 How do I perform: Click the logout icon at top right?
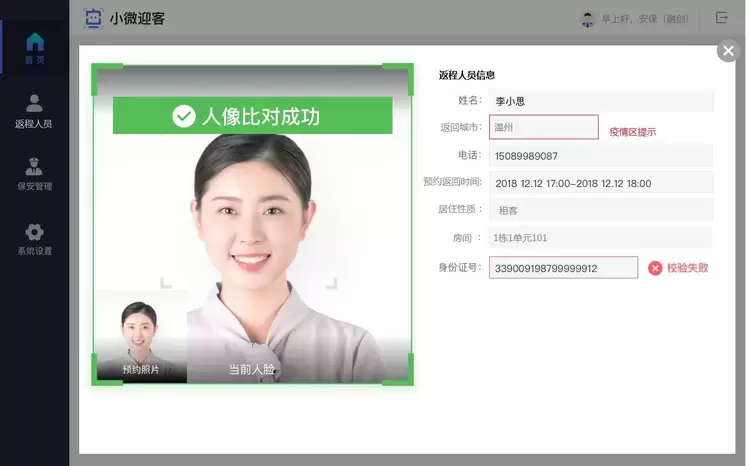coord(722,18)
